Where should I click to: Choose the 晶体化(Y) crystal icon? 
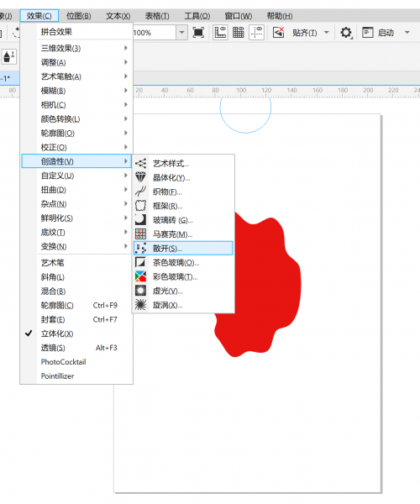tap(140, 177)
